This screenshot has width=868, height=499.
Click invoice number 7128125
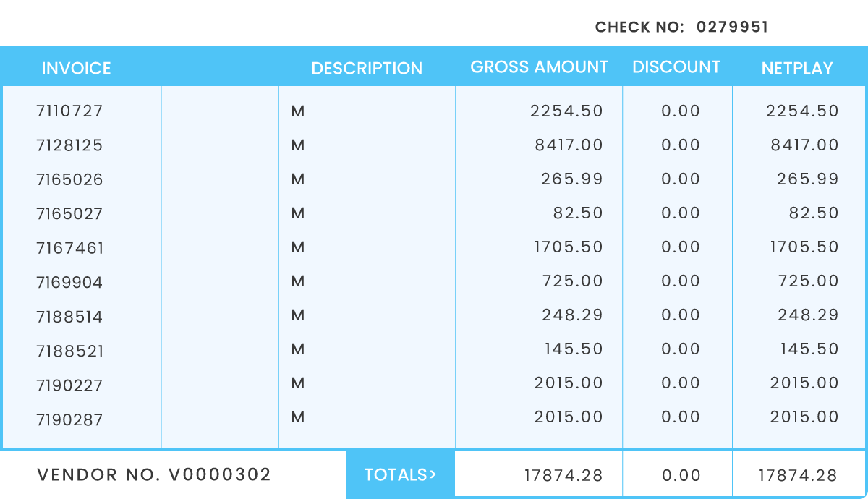(x=69, y=145)
